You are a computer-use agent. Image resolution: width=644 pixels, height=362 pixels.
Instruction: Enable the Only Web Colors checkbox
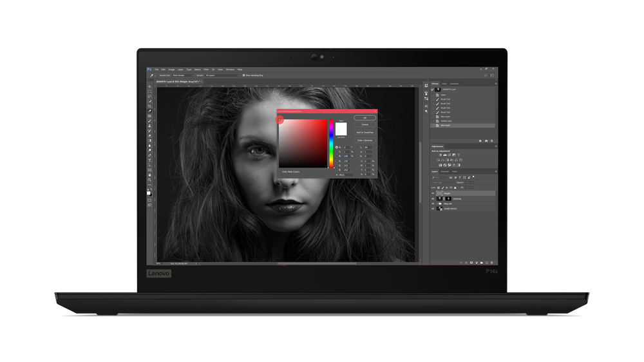280,171
